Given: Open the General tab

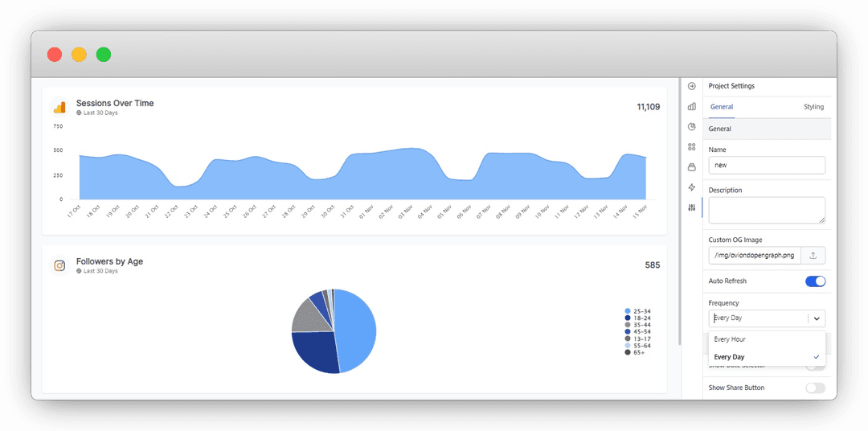Looking at the screenshot, I should [x=722, y=107].
